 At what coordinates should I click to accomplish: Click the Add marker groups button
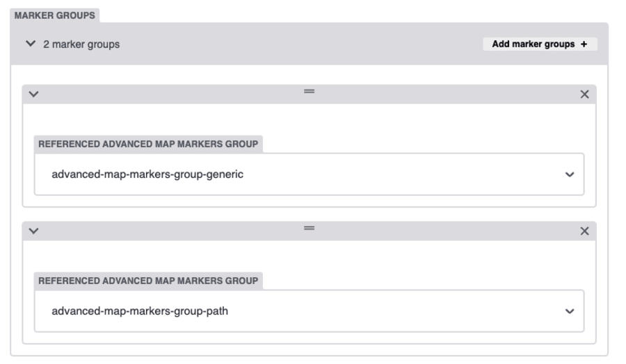click(x=540, y=44)
